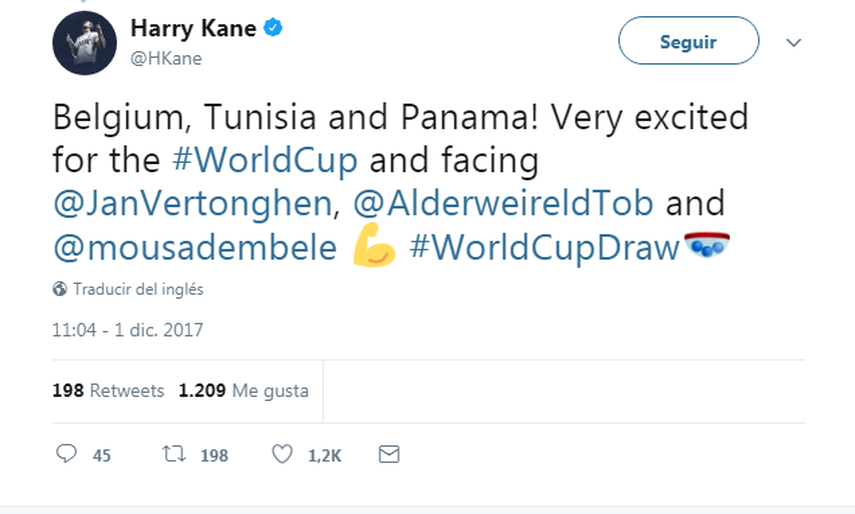Open the #WorldCup hashtag
This screenshot has height=514, width=855.
(265, 160)
